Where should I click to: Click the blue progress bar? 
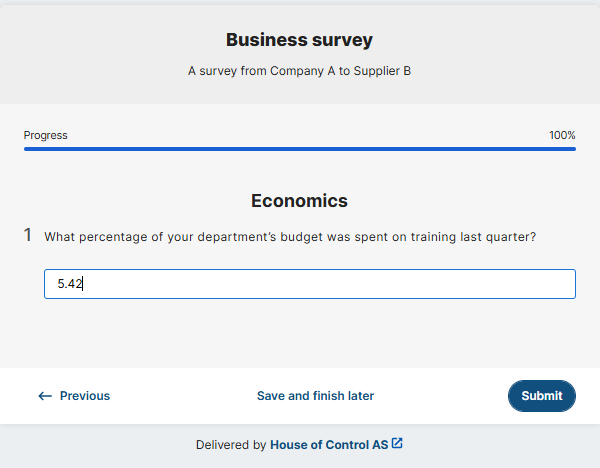click(300, 149)
